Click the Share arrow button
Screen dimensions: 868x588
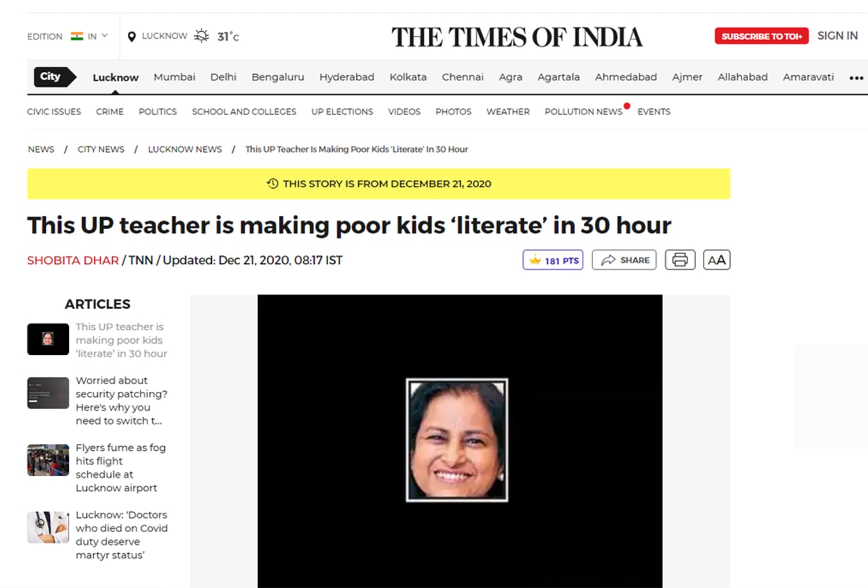pos(624,260)
